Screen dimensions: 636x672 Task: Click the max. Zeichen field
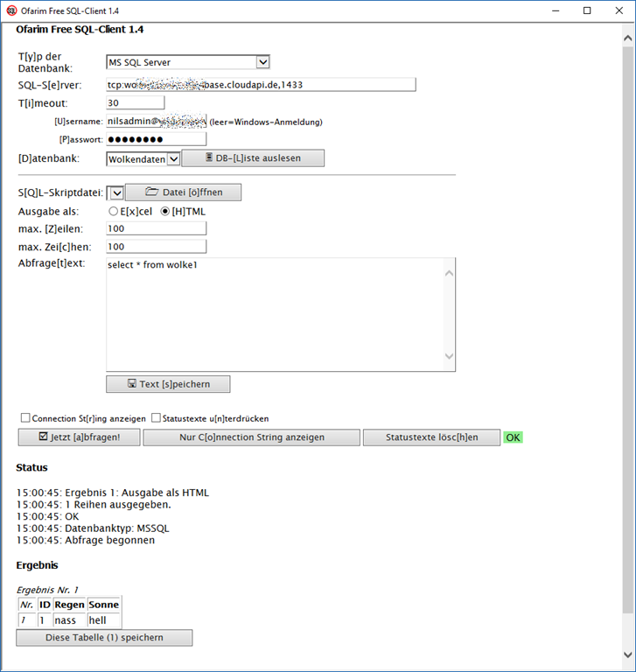[x=157, y=247]
